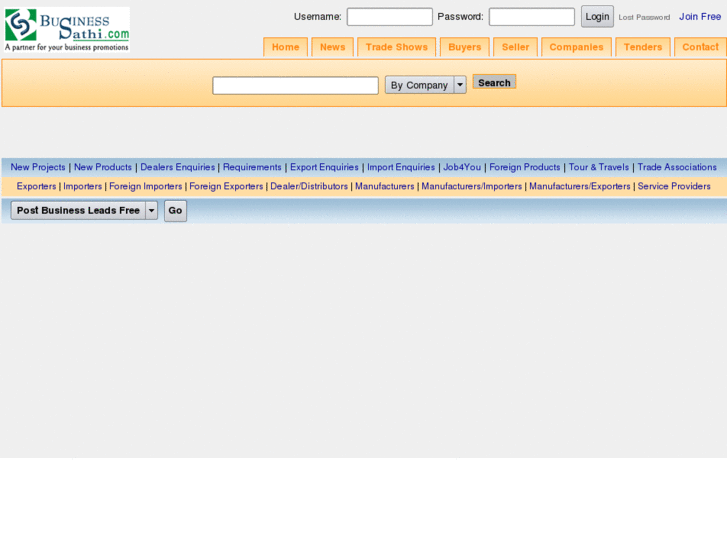Open the By Company dropdown

pyautogui.click(x=425, y=85)
